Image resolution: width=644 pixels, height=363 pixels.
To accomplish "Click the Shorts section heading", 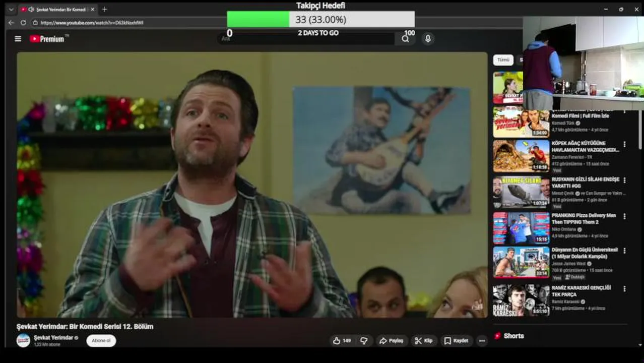I will coord(513,336).
